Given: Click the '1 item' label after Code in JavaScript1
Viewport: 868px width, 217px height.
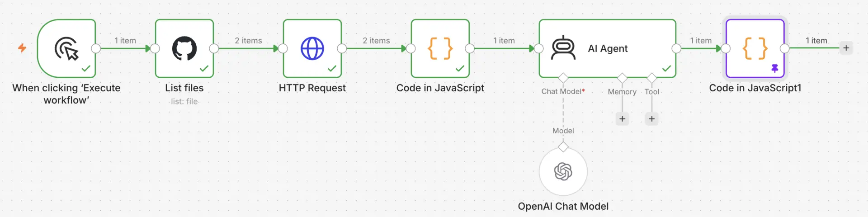Looking at the screenshot, I should (816, 41).
